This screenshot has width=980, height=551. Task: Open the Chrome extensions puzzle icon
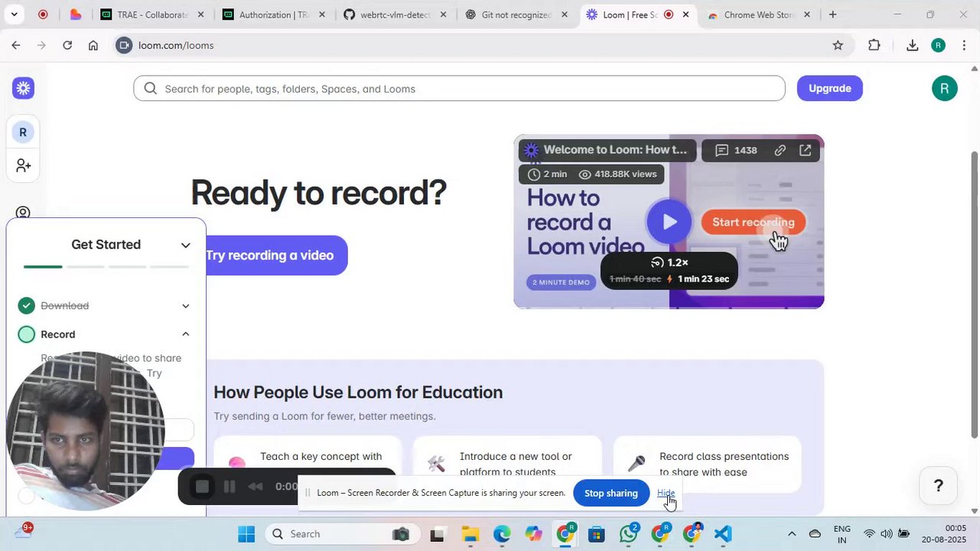(874, 45)
